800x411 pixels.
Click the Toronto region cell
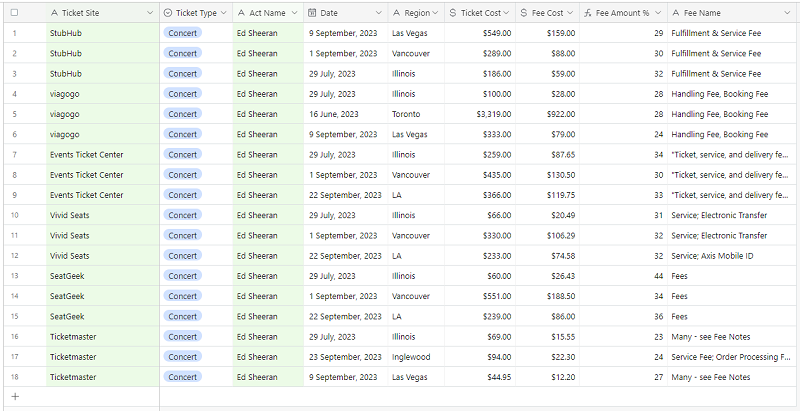pyautogui.click(x=416, y=114)
